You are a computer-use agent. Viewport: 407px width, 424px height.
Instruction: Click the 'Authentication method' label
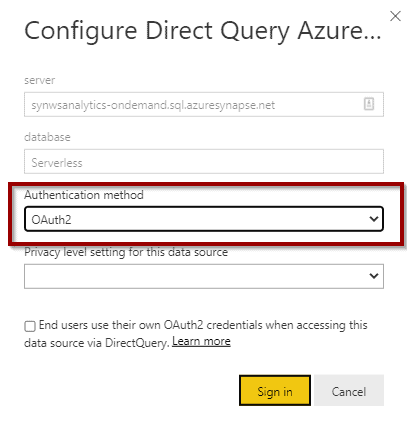click(84, 195)
